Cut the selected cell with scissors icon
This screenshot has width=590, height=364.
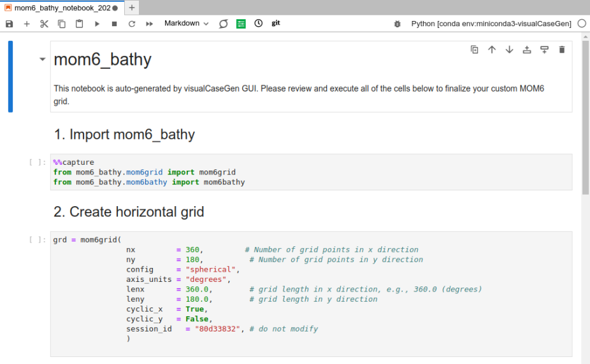pos(44,24)
